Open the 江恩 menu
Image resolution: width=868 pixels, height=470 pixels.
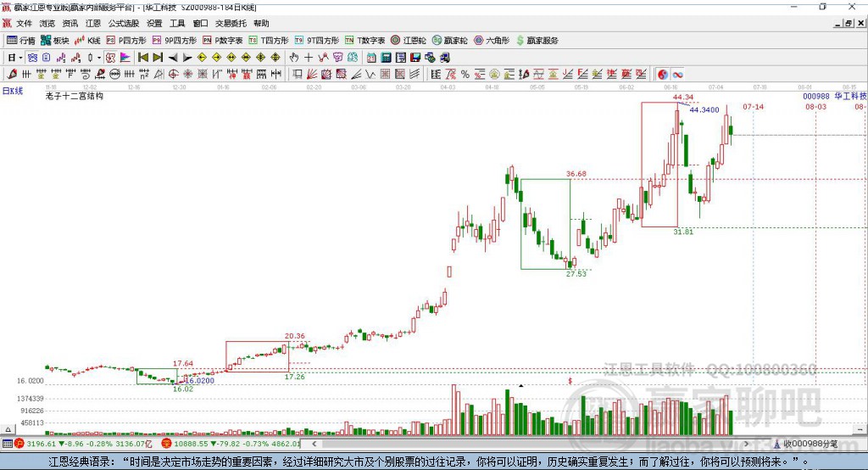(93, 23)
